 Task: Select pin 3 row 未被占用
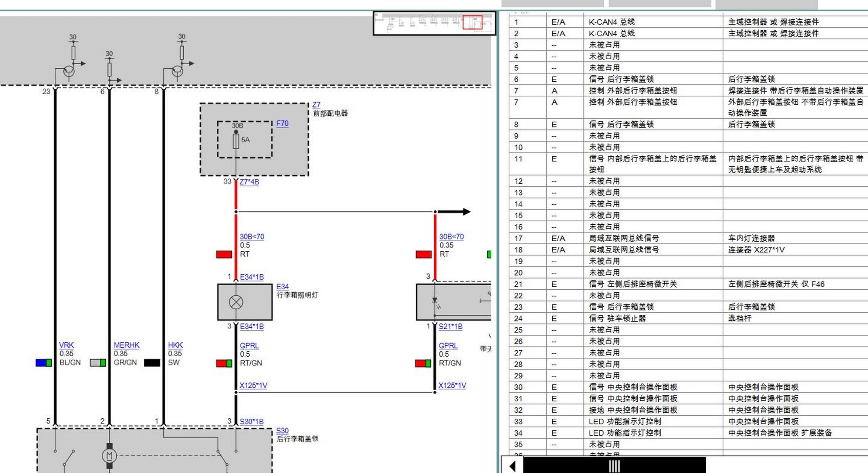pos(688,45)
